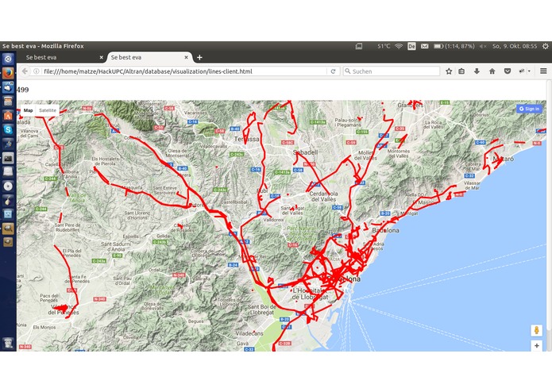Screen dimensions: 552x392
Task: Go back with the browser back arrow
Action: coord(25,71)
